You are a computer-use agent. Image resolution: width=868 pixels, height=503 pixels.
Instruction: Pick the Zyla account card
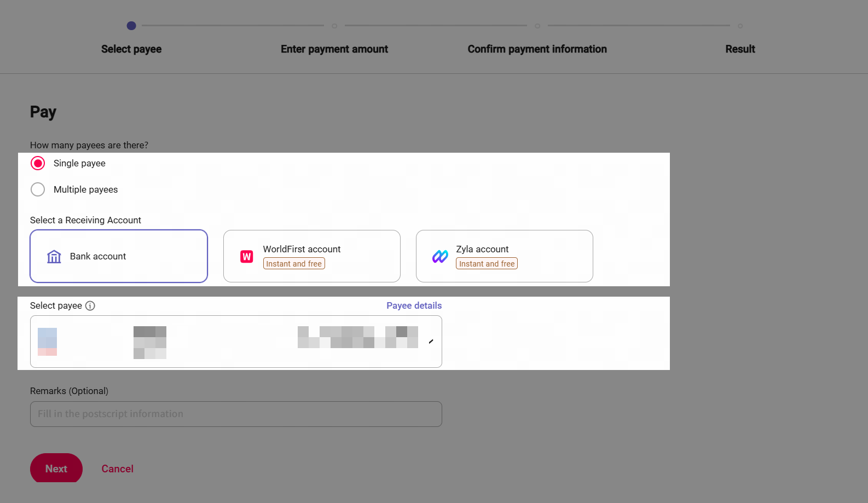point(505,256)
